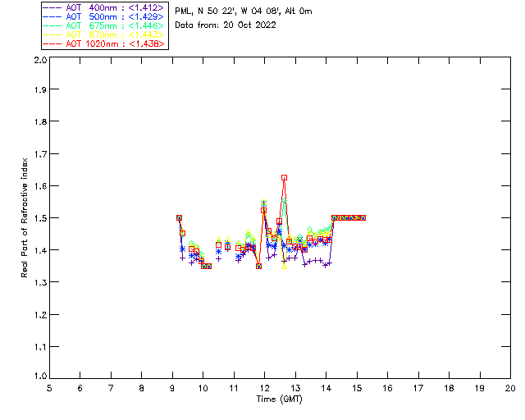Click the 1.5 y-axis tick label
The width and height of the screenshot is (525, 420).
coord(40,218)
